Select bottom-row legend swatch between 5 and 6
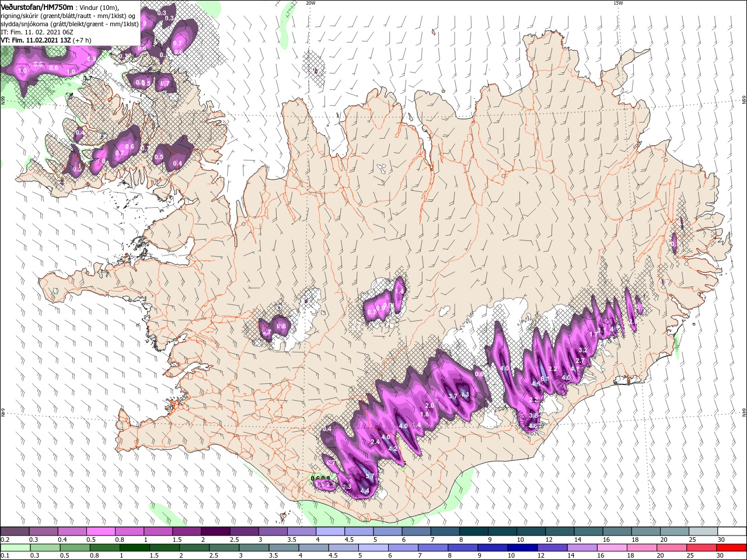The image size is (747, 560). pyautogui.click(x=373, y=548)
